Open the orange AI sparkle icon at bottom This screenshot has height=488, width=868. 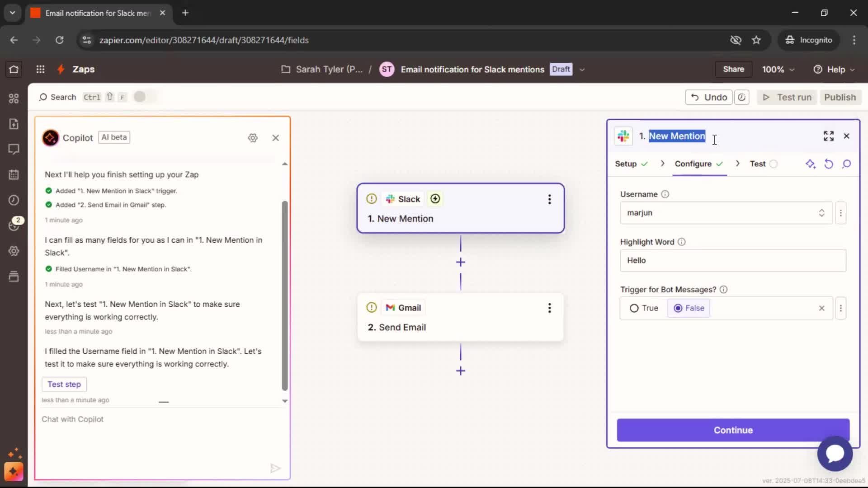(x=14, y=472)
